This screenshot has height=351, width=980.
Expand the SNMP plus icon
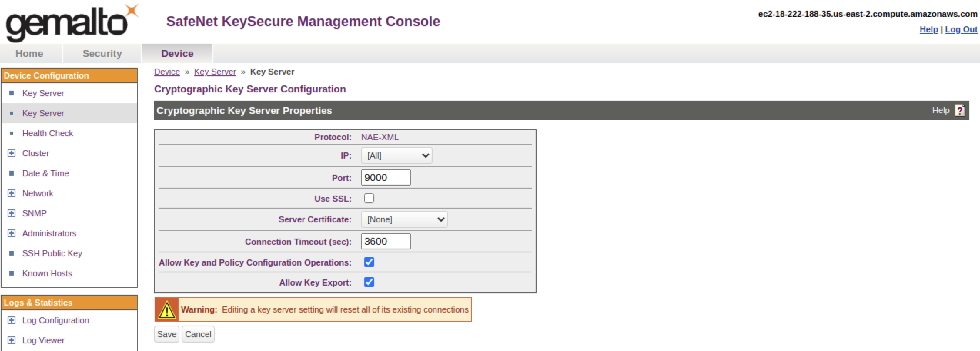(12, 213)
